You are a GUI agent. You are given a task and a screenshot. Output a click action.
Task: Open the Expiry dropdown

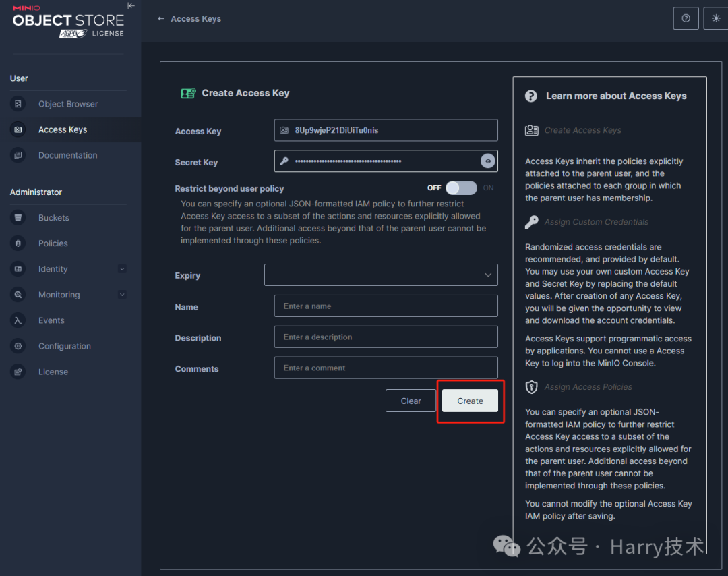tap(381, 275)
